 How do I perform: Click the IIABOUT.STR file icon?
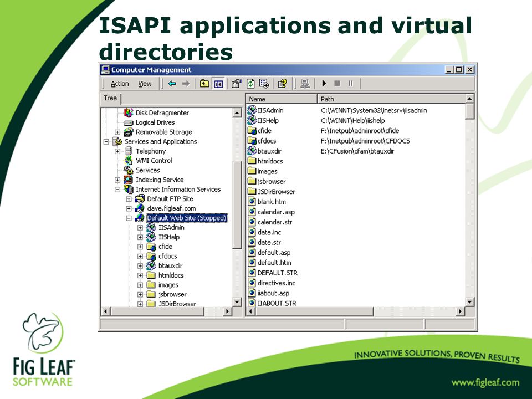pyautogui.click(x=252, y=303)
